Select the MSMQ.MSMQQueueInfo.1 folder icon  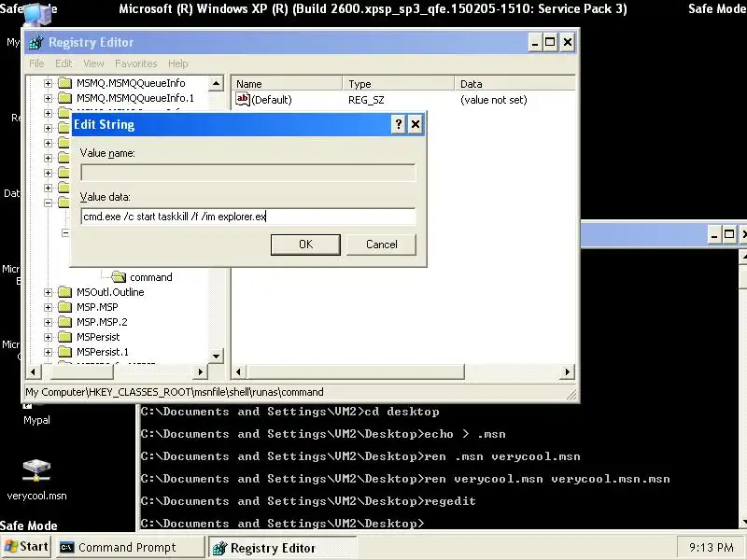(x=64, y=98)
